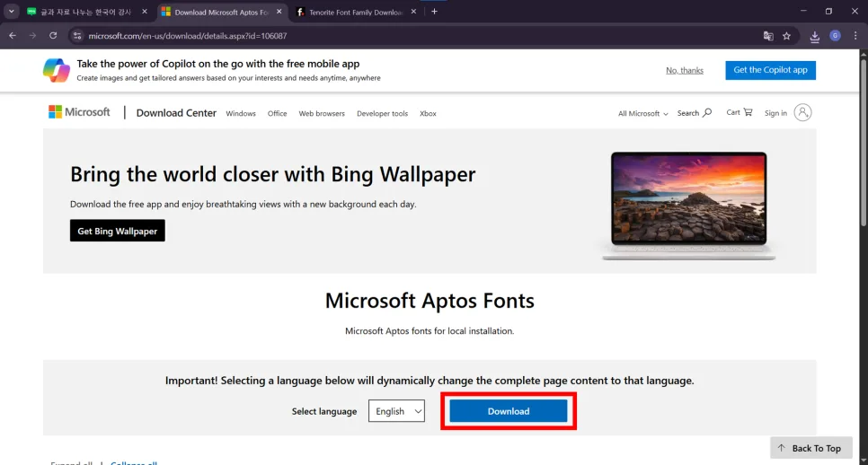Reload the page with the refresh icon
The height and width of the screenshot is (465, 868).
point(53,35)
